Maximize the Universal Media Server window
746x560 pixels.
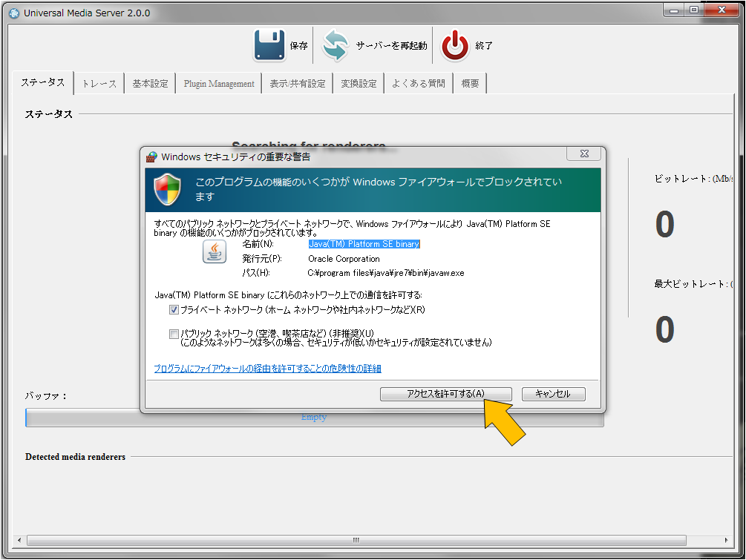click(694, 10)
